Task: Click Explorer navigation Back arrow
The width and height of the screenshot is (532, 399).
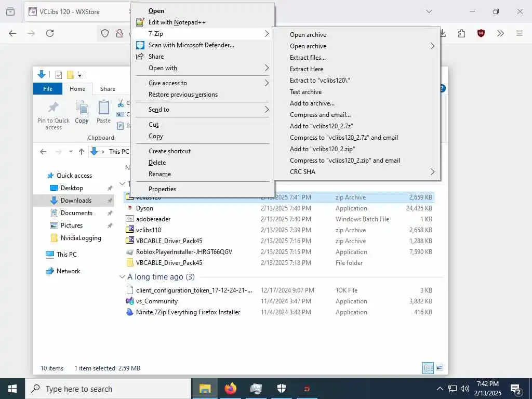Action: [43, 152]
